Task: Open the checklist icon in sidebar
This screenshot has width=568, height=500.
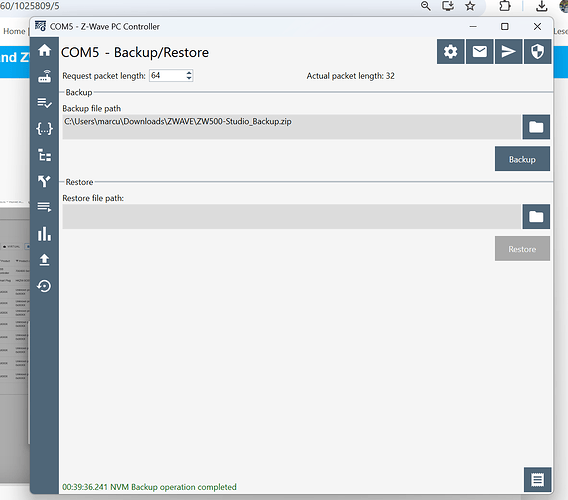Action: pyautogui.click(x=45, y=103)
